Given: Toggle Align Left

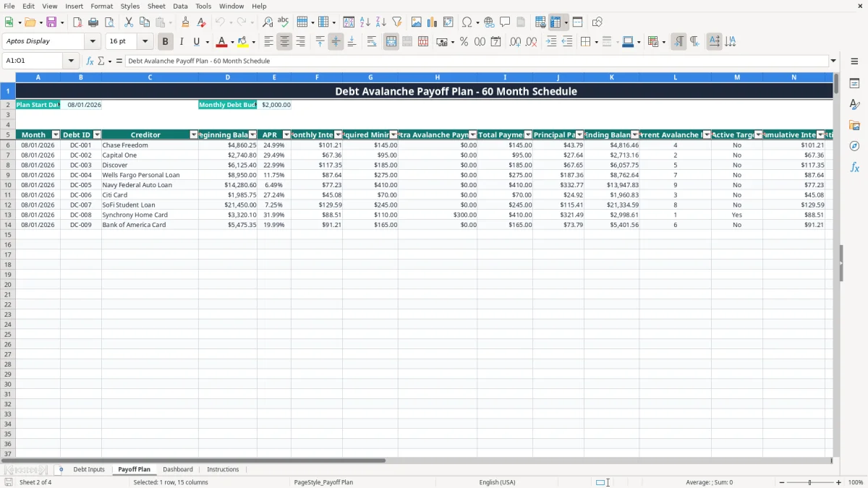Looking at the screenshot, I should [x=268, y=42].
